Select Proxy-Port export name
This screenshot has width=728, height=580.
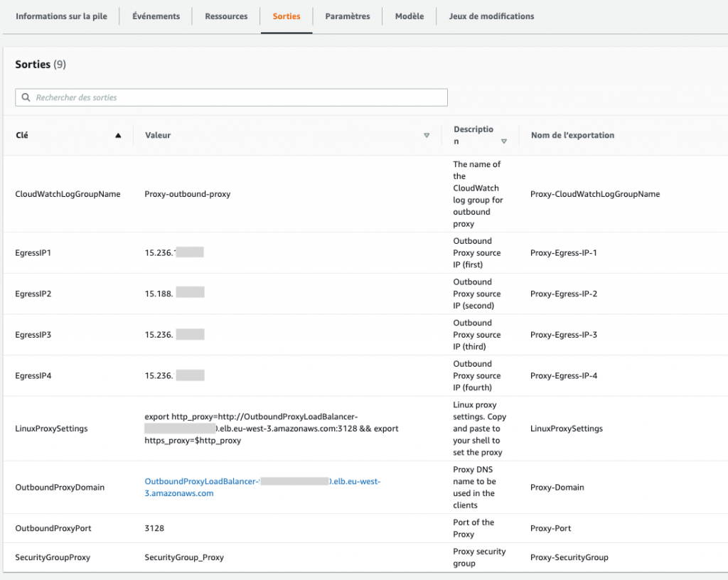(x=551, y=528)
